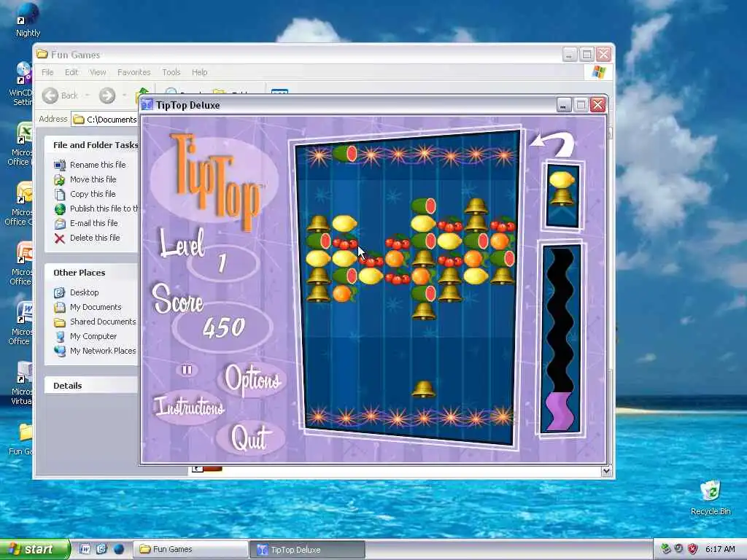Click the address bar in Fun Games
Screen dimensions: 747x560
click(105, 120)
